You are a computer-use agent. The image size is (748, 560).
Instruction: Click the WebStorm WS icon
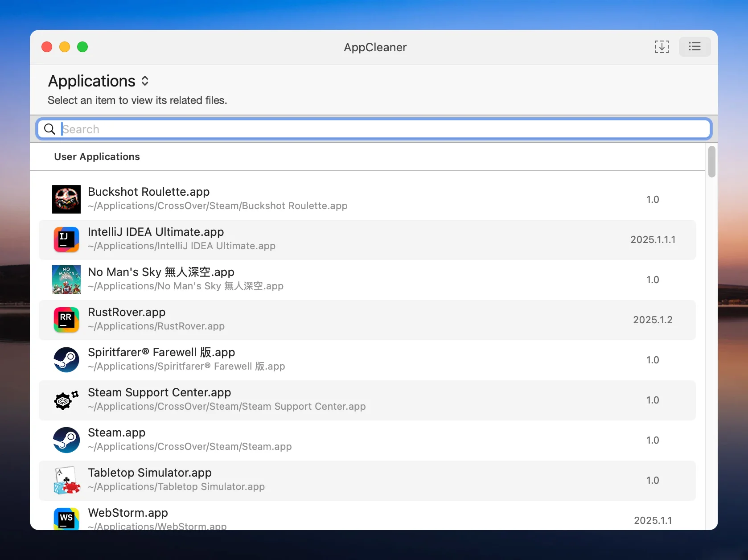coord(66,519)
